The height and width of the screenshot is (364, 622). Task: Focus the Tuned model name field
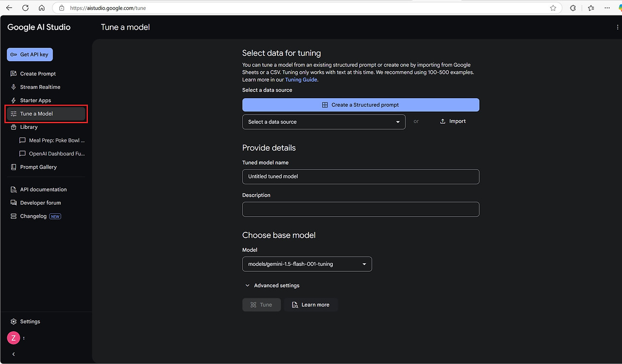tap(361, 176)
